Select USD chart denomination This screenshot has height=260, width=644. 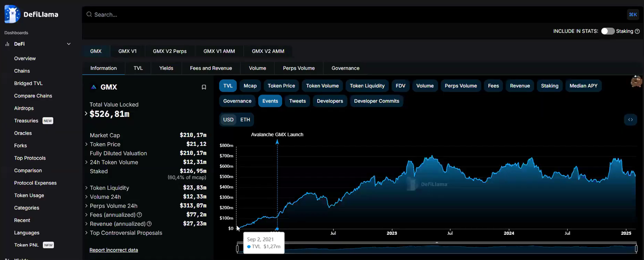(x=229, y=120)
